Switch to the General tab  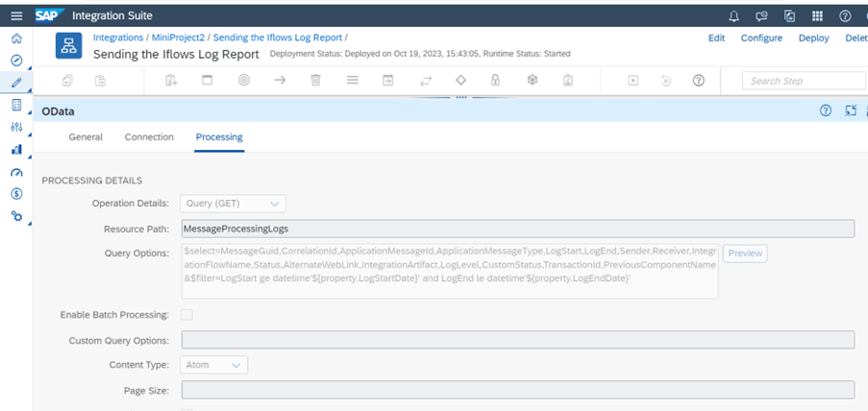86,137
